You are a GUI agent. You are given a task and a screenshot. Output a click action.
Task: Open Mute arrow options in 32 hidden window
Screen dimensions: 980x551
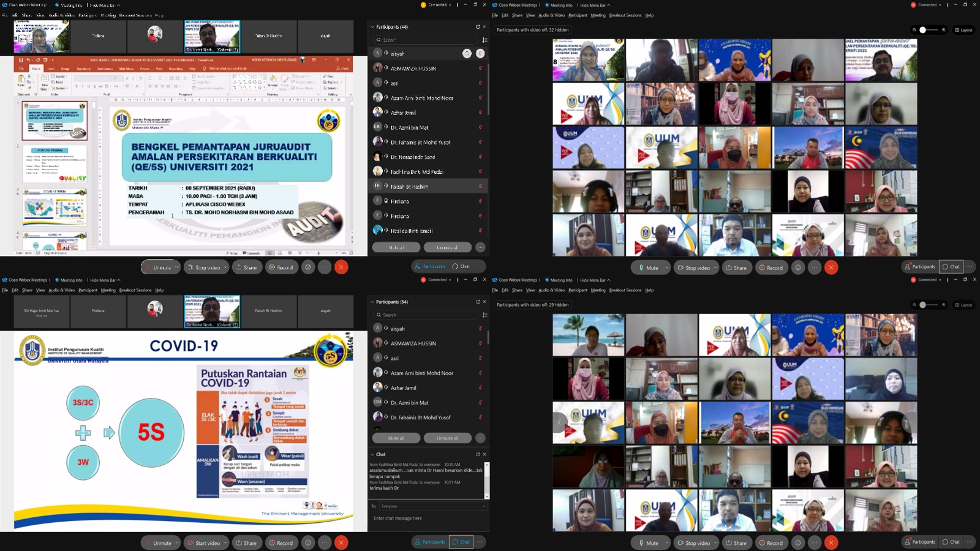coord(667,268)
